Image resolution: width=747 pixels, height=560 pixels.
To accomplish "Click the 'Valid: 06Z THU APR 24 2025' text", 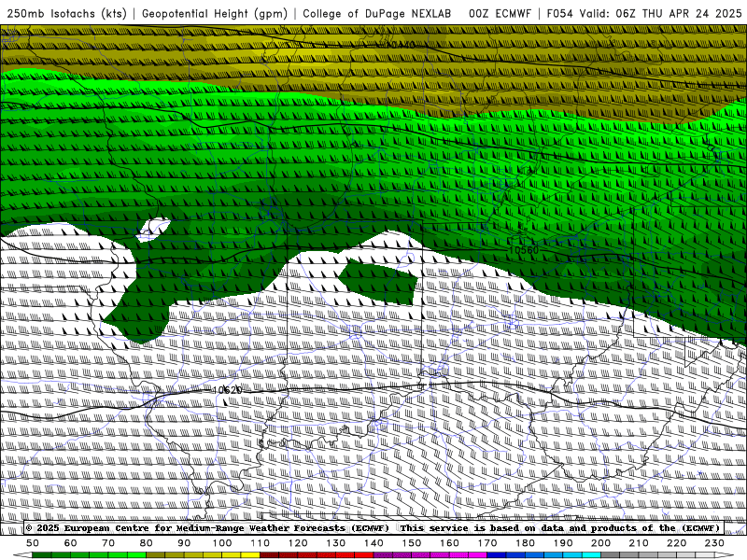I will 661,14.
